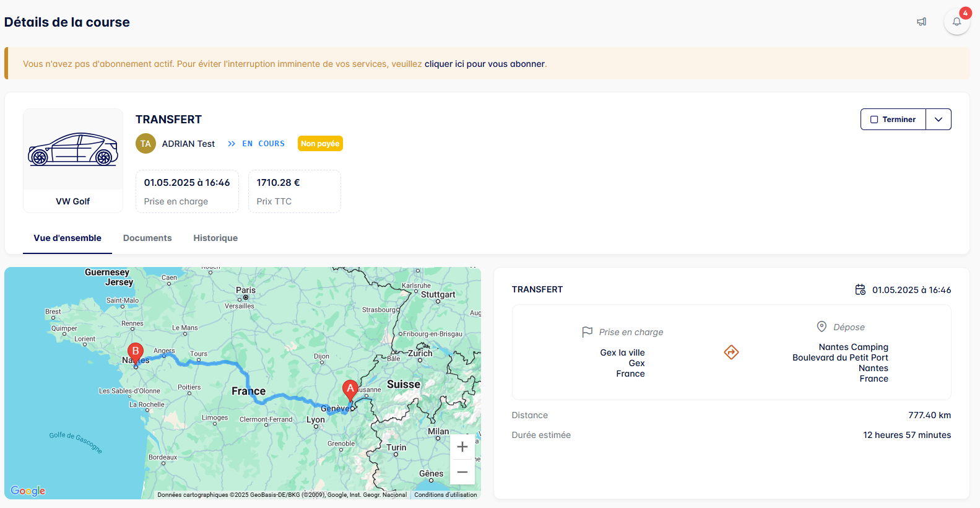Click the double-chevron EN COURS status icon
The width and height of the screenshot is (980, 508).
click(232, 144)
